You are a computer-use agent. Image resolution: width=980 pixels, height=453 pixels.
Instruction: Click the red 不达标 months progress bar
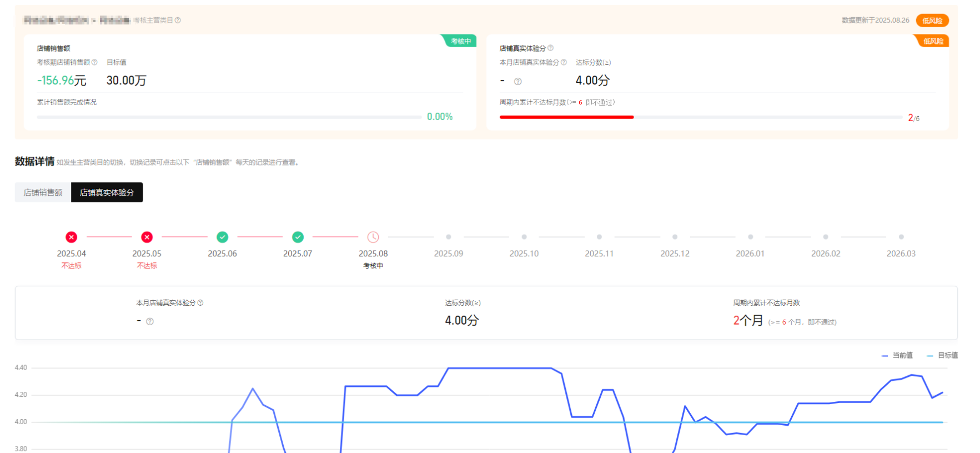[x=566, y=117]
